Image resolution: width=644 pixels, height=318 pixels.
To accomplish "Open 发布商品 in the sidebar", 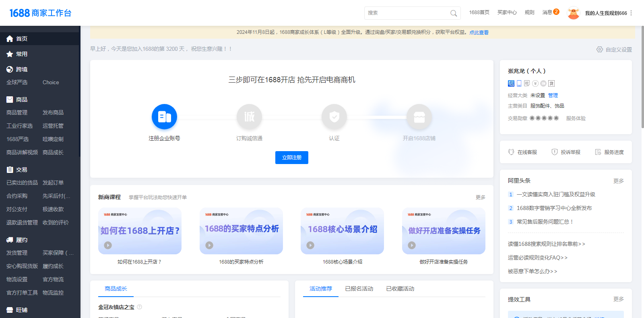I will point(53,112).
